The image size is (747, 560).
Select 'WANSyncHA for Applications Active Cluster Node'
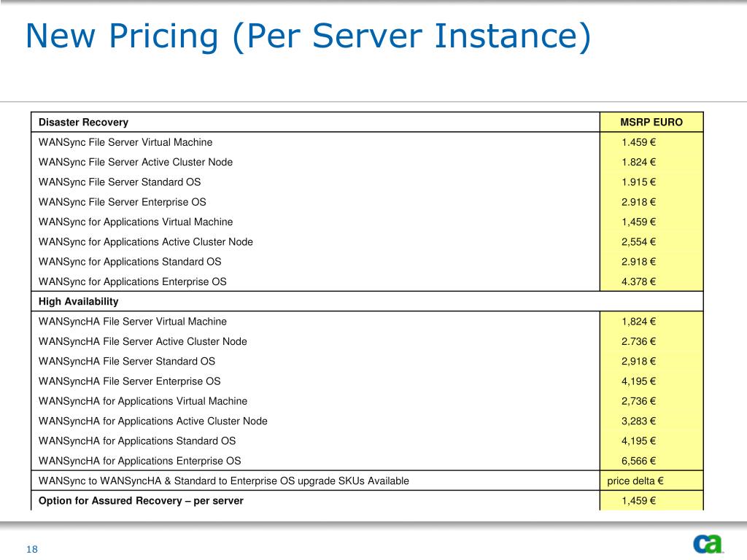coord(153,421)
